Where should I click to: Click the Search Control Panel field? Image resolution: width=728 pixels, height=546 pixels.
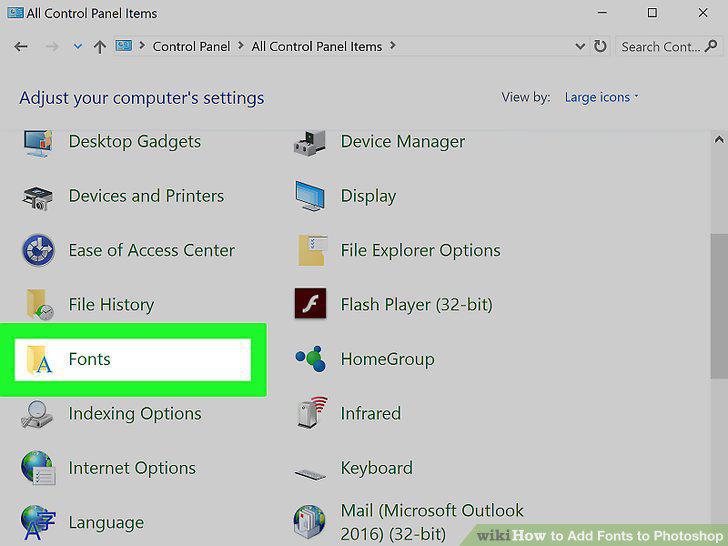click(x=669, y=46)
